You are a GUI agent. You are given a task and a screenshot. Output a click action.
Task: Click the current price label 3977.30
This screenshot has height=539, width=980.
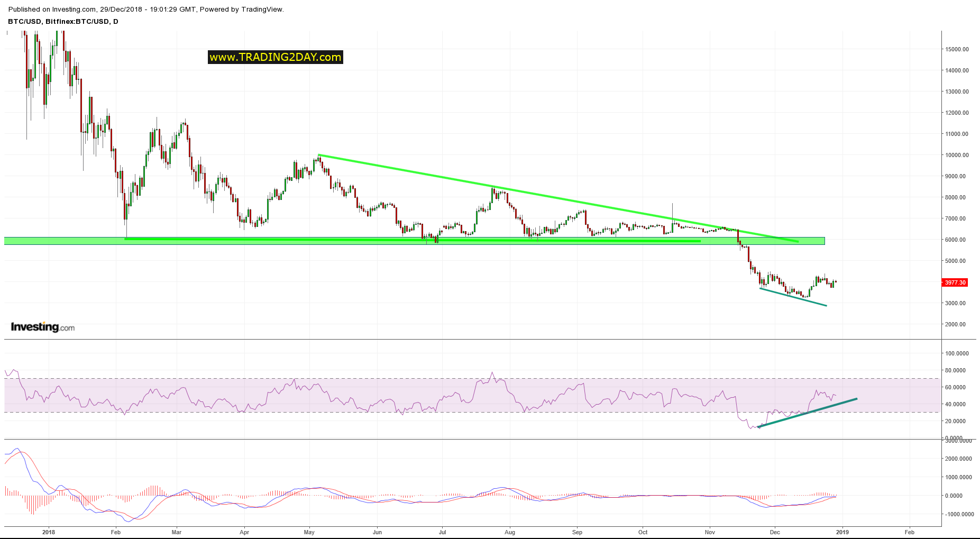(955, 282)
